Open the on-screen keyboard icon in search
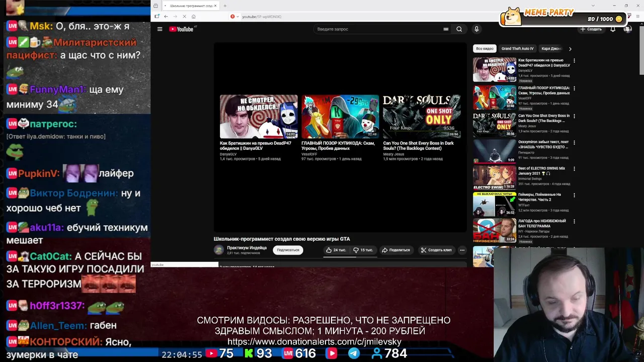This screenshot has width=644, height=362. (446, 29)
